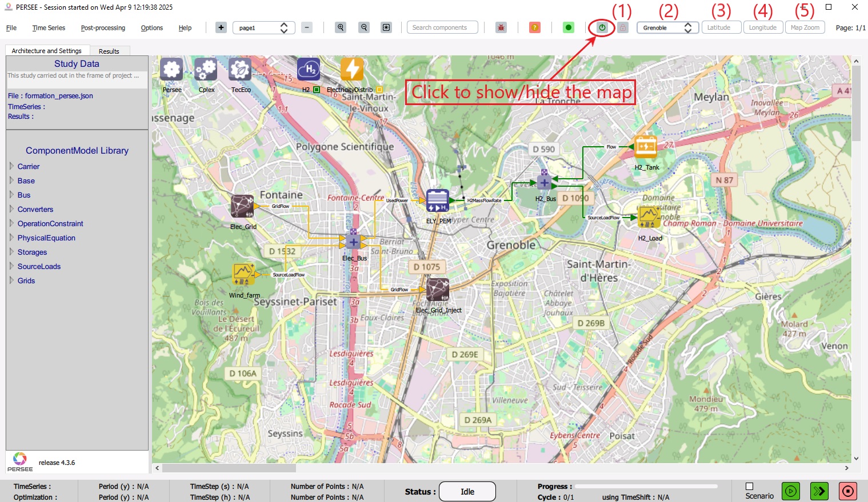The image size is (868, 502).
Task: Expand the Grids library category
Action: click(11, 280)
